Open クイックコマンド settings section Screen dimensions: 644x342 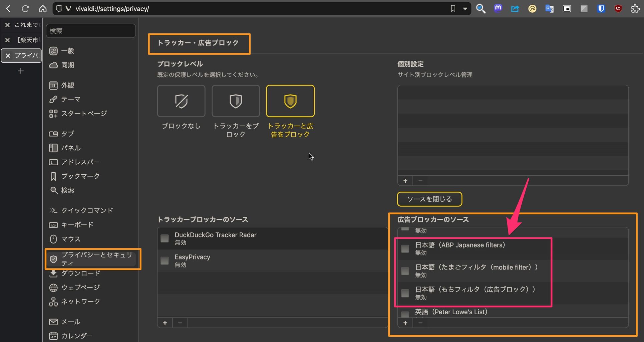point(81,210)
